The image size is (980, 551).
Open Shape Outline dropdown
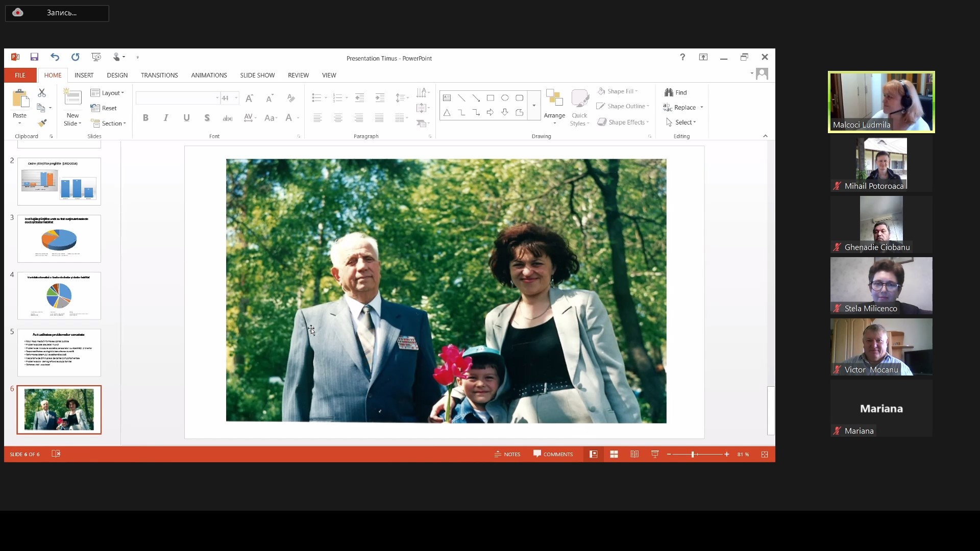[623, 106]
